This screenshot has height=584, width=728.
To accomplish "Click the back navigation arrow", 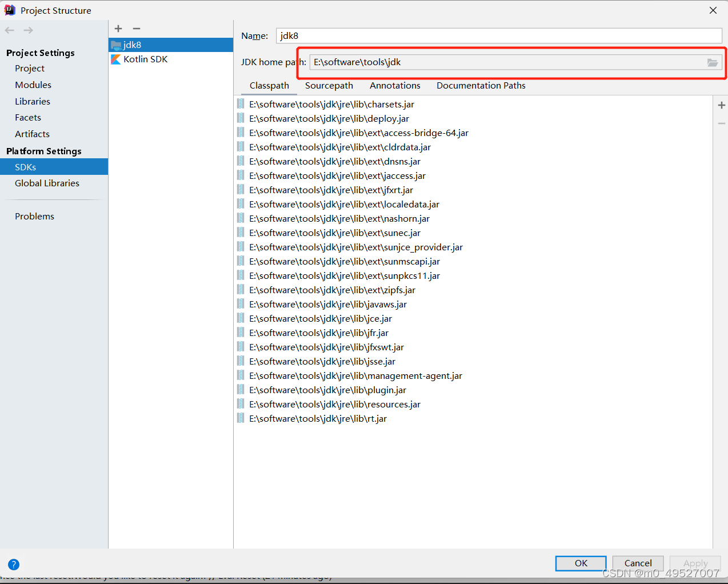I will (x=10, y=30).
